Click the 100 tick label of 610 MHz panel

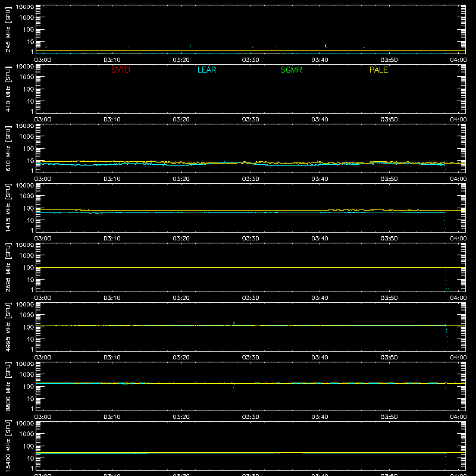point(29,149)
